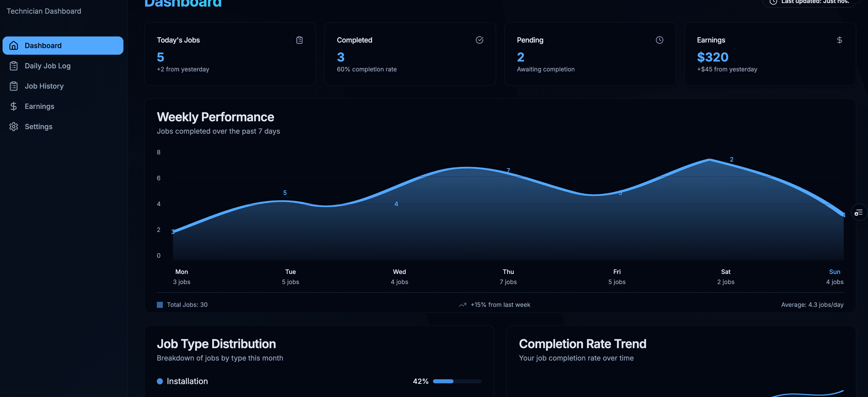The image size is (868, 397).
Task: Click the dollar sign icon beside Earnings in sidebar
Action: [x=14, y=106]
